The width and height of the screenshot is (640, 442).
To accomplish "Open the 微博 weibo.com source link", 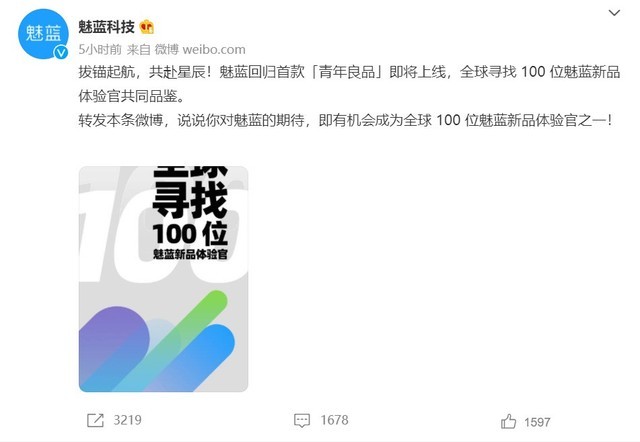I will point(200,50).
